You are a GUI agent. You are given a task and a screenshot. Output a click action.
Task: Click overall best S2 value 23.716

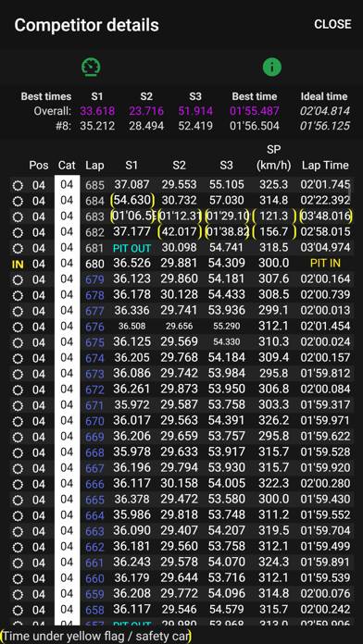point(146,111)
